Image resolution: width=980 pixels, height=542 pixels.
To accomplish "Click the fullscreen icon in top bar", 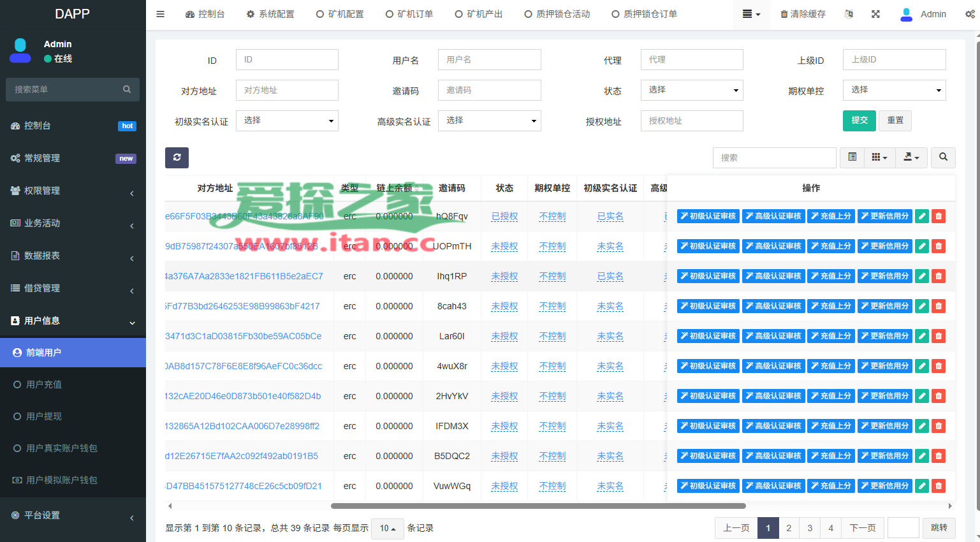I will pos(875,14).
